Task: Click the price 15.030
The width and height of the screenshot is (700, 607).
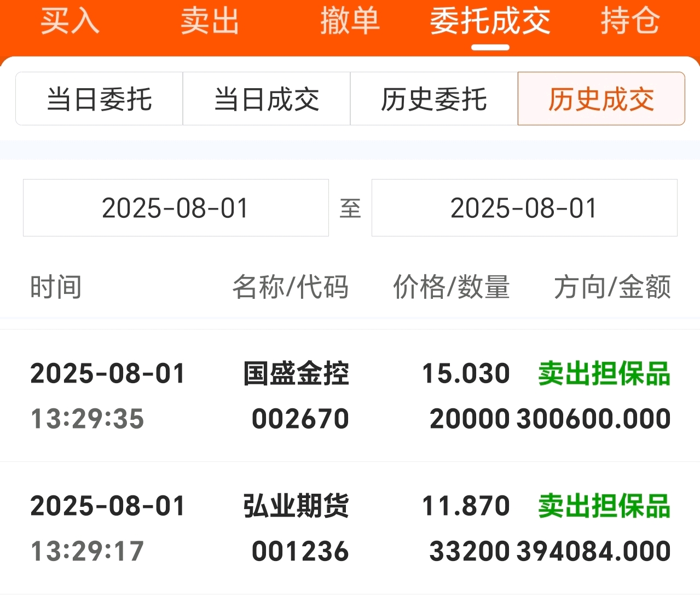Action: point(466,374)
